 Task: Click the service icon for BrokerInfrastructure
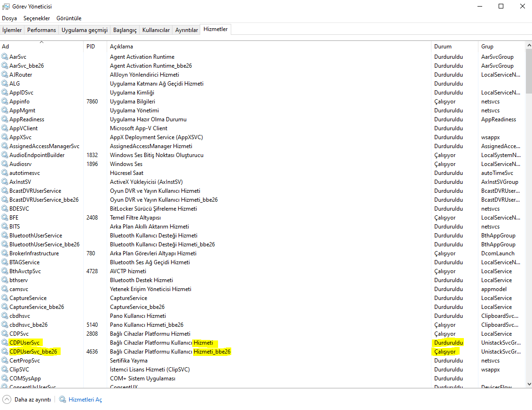point(5,253)
